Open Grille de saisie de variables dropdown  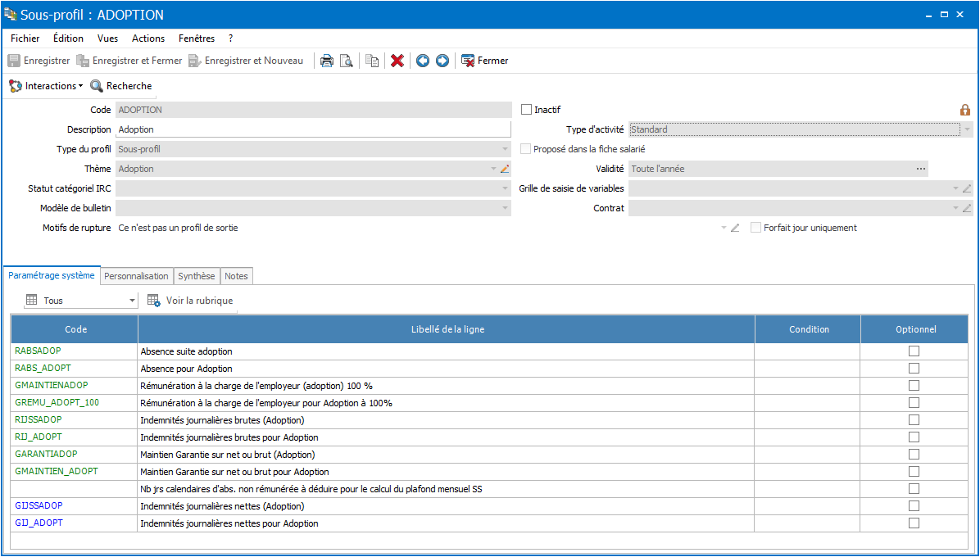955,188
